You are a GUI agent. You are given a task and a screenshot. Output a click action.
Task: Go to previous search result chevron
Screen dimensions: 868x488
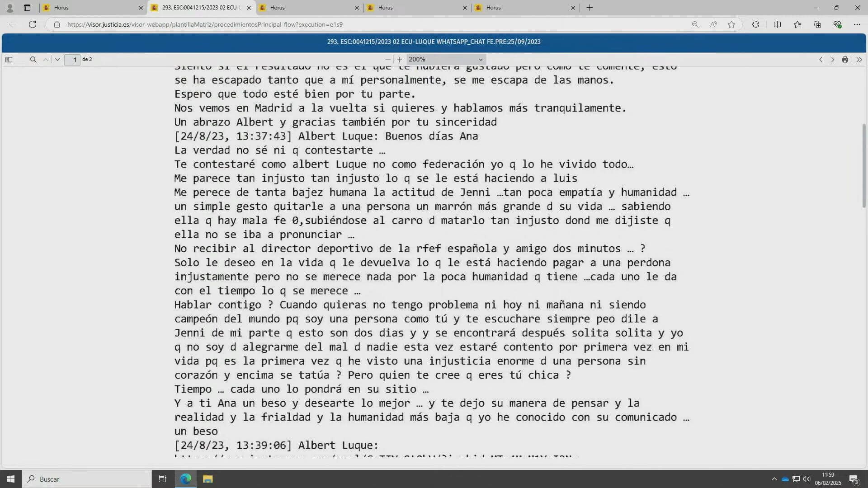point(46,59)
